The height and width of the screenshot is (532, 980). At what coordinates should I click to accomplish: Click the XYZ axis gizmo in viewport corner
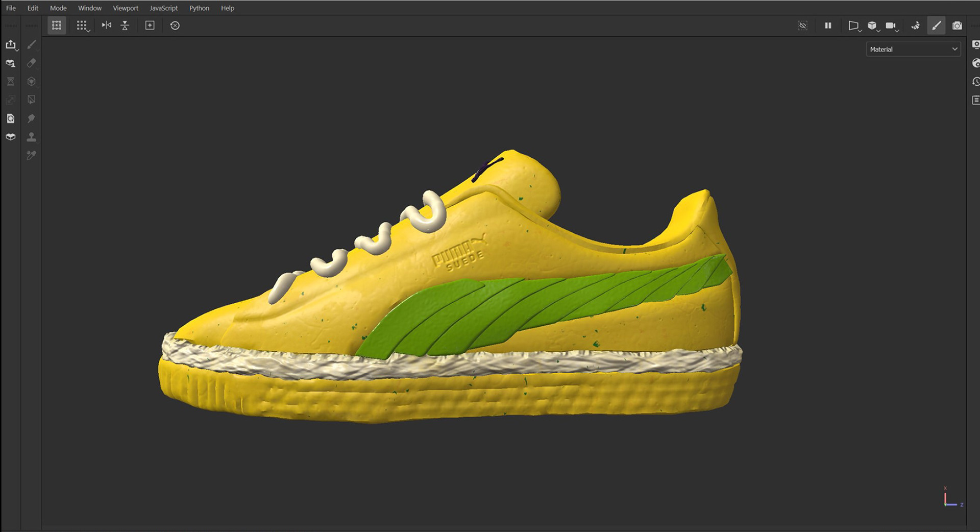952,497
